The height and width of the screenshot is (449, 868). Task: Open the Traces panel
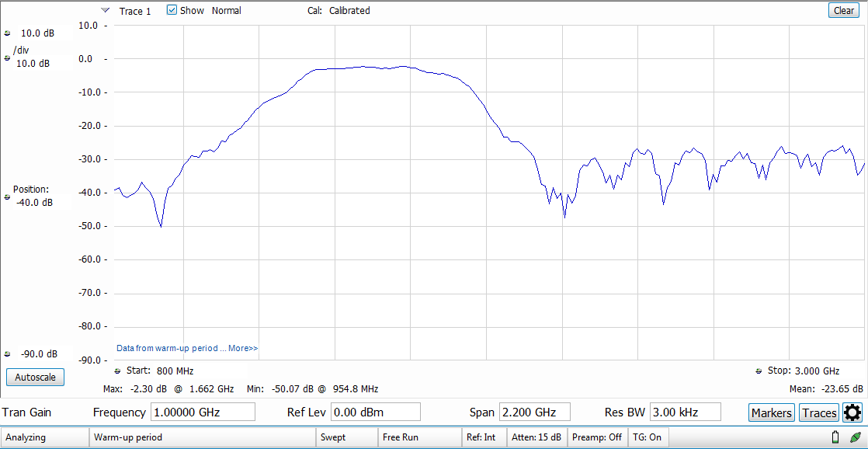[819, 412]
